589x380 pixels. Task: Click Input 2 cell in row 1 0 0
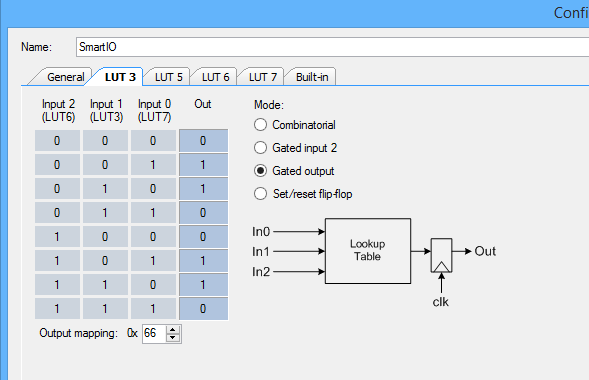click(x=57, y=237)
